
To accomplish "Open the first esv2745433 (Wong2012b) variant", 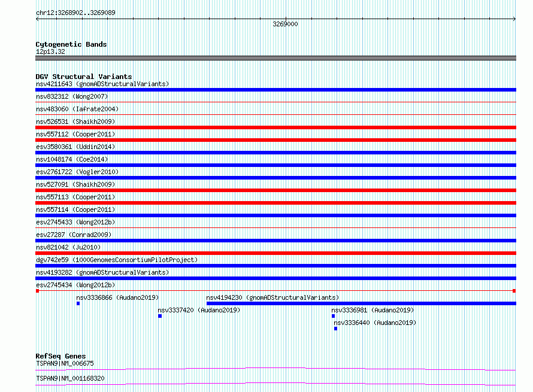I will pos(75,222).
